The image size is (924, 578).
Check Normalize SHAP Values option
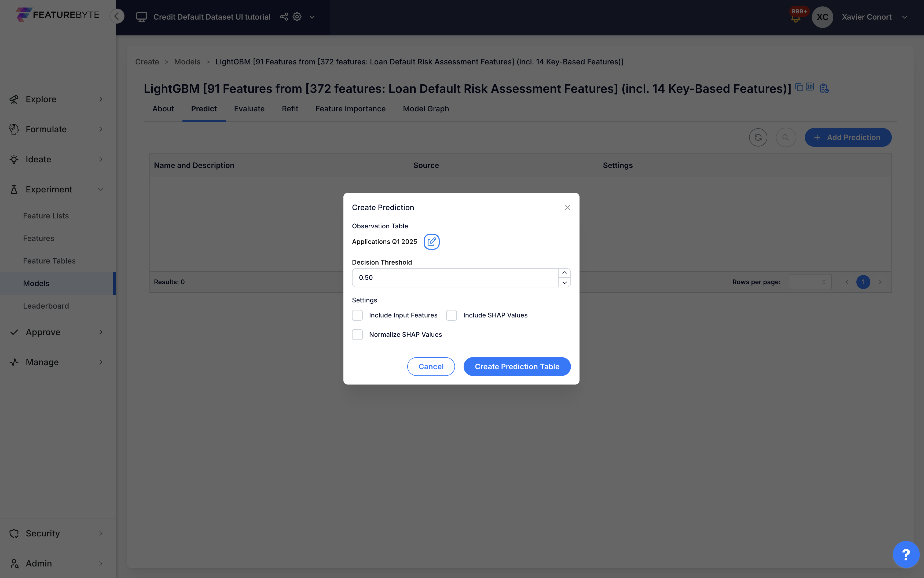click(x=357, y=335)
